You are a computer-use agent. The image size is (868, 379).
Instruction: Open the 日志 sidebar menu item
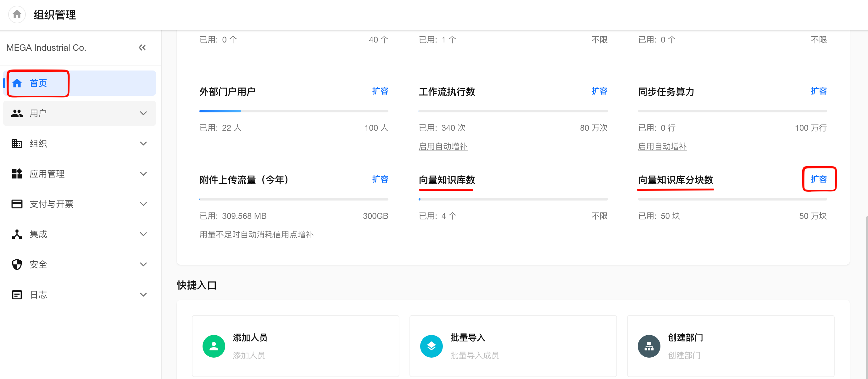click(x=38, y=295)
